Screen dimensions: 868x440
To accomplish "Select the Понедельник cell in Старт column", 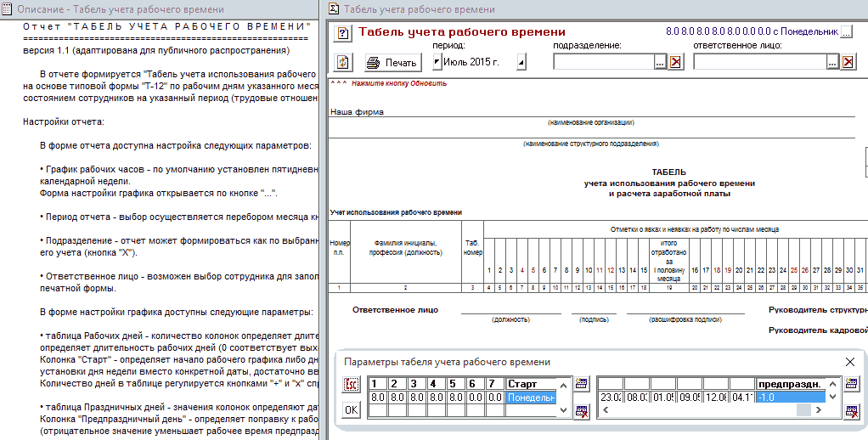I will (531, 397).
